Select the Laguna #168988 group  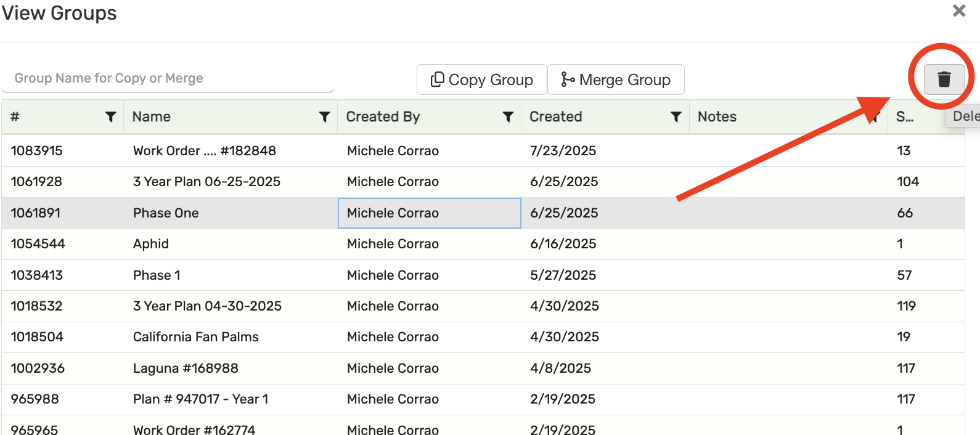186,368
